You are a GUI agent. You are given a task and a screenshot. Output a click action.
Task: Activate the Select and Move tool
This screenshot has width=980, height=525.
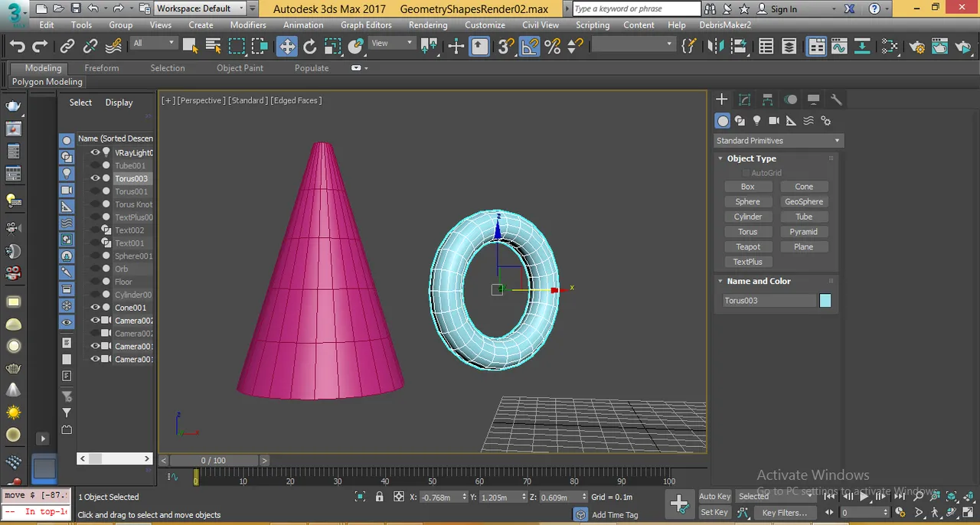tap(287, 47)
